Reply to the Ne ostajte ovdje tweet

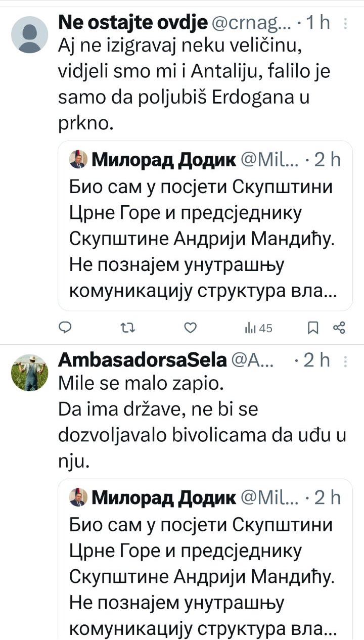[66, 328]
